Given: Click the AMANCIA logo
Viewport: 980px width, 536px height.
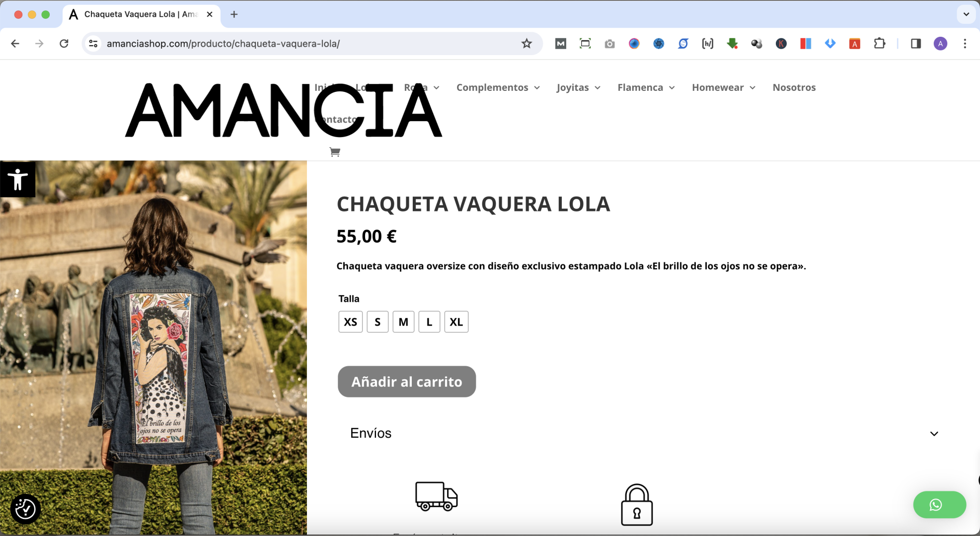Looking at the screenshot, I should (x=283, y=110).
